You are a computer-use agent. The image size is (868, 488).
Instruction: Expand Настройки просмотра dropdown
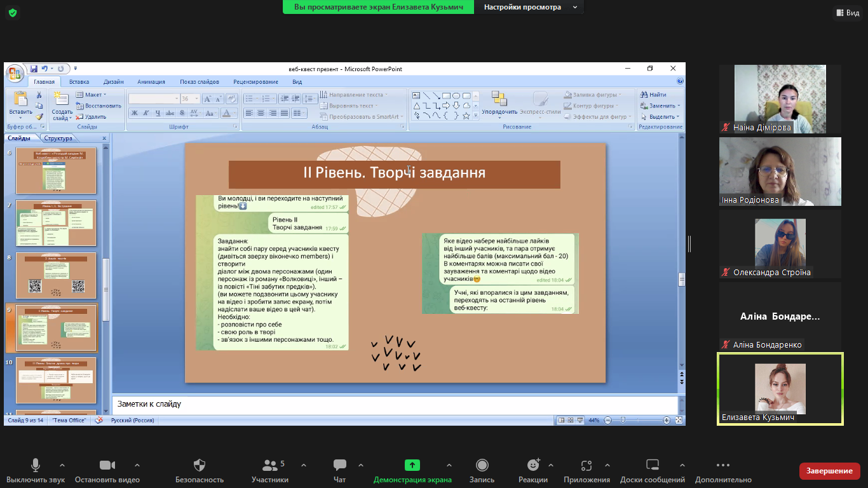(x=531, y=7)
